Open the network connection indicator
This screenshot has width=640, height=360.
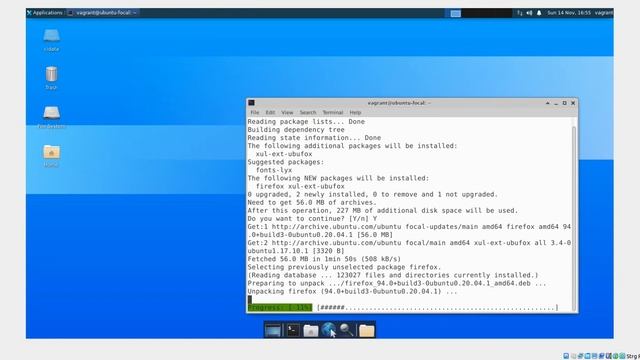520,13
